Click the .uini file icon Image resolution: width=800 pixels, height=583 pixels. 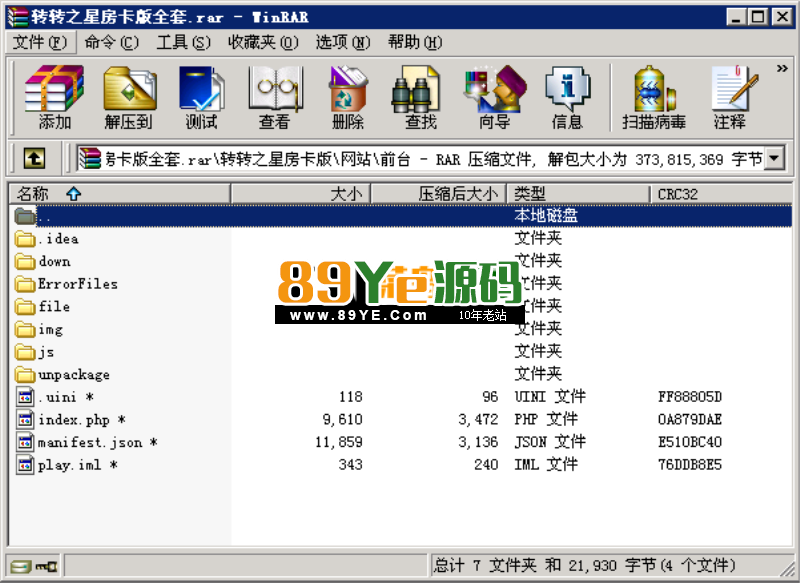(x=25, y=397)
